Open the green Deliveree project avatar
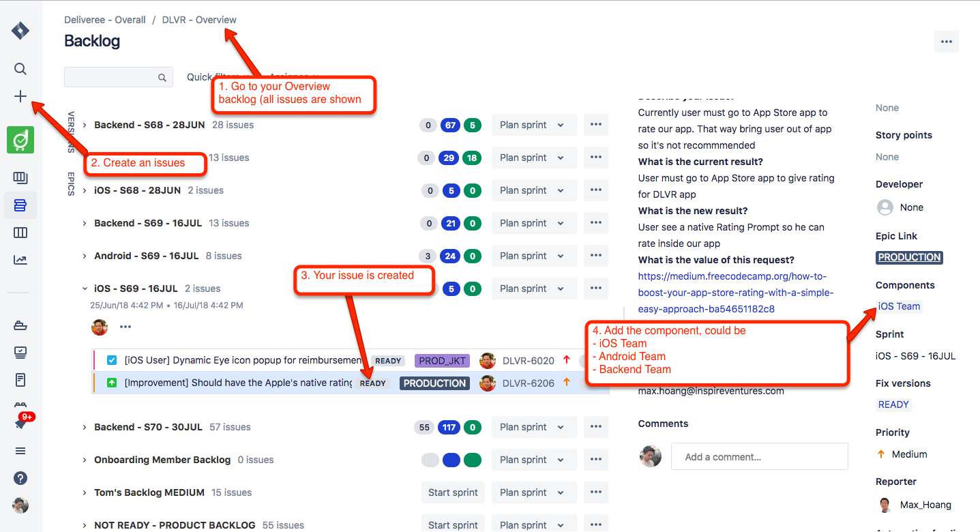Screen dimensions: 980x532 [x=20, y=140]
